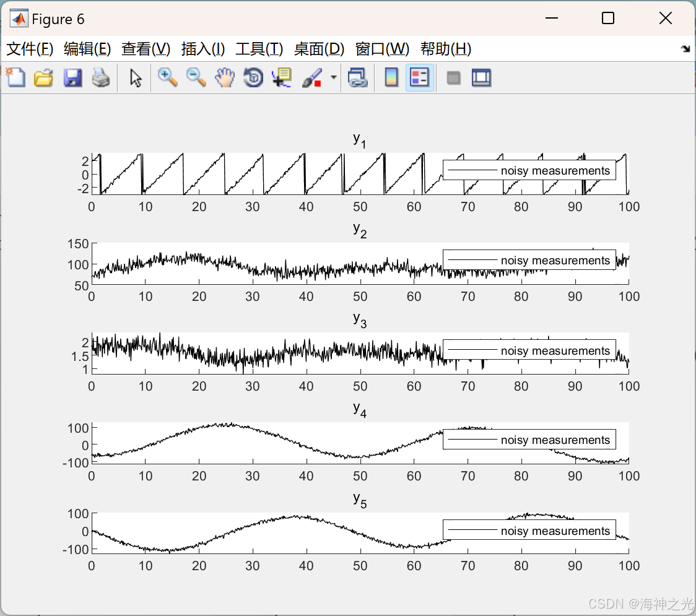Toggle the Insert Legend toolbar button

pyautogui.click(x=419, y=77)
